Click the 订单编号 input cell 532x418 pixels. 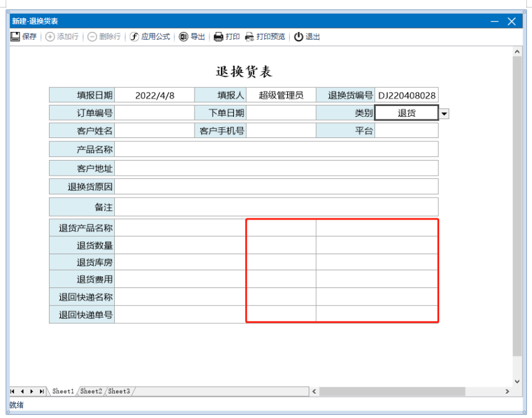tap(154, 114)
